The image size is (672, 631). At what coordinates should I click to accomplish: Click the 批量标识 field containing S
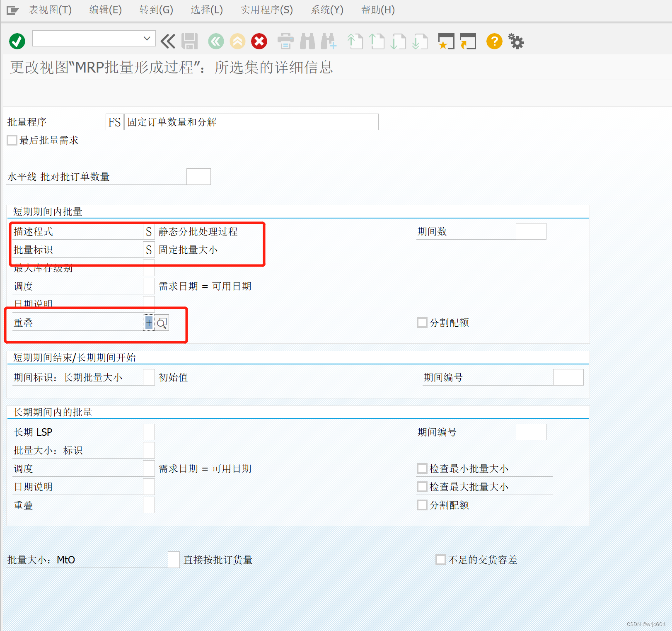(149, 250)
